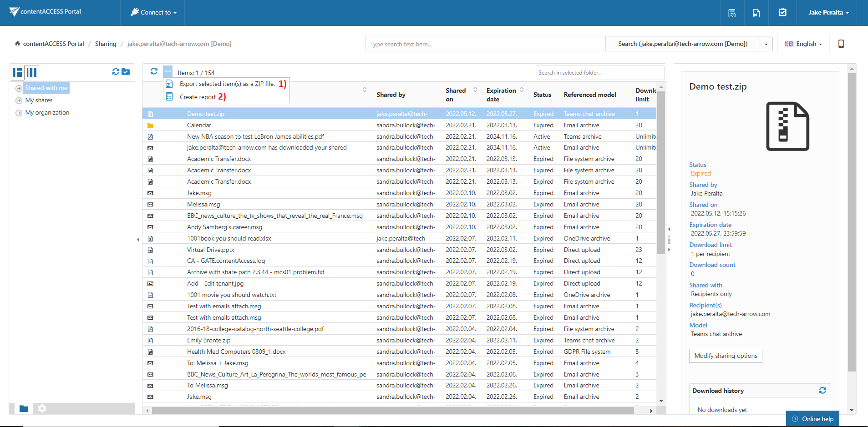Image resolution: width=868 pixels, height=427 pixels.
Task: Open the clipboard checkmark icon in header
Action: [x=782, y=12]
